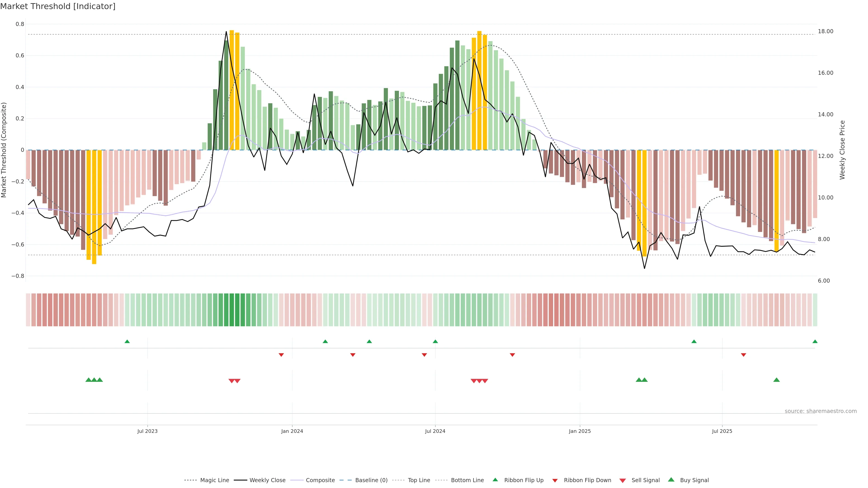868x488 pixels.
Task: Hide the Composite line via the legend
Action: click(320, 480)
